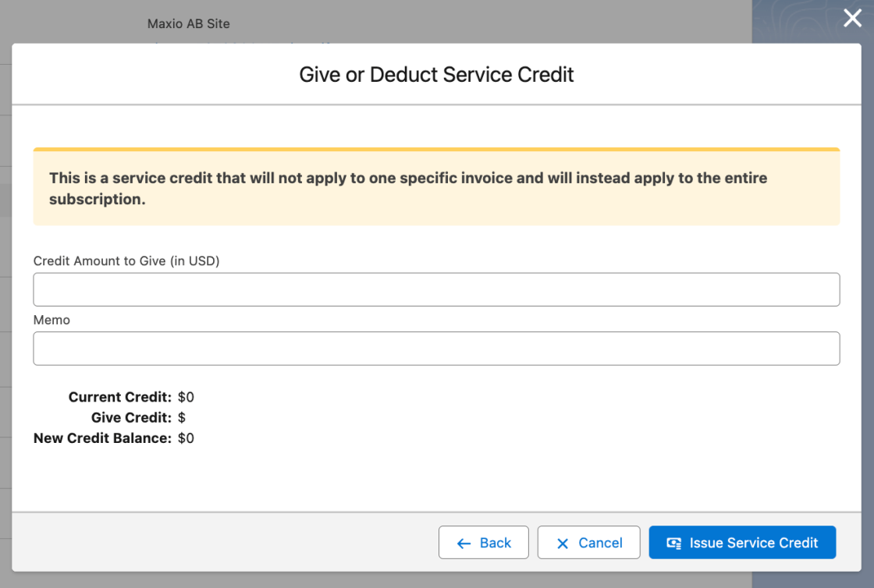This screenshot has height=588, width=874.
Task: Select the Cancel button
Action: click(588, 542)
